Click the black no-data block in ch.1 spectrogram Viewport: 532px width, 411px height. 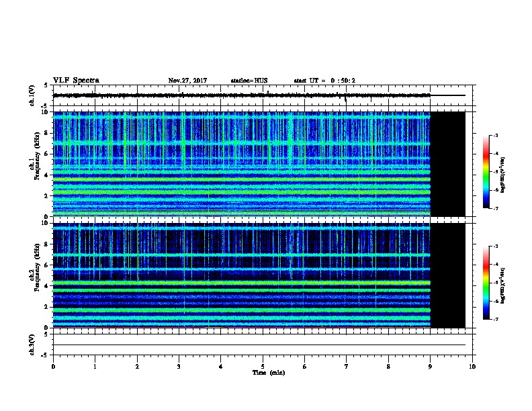[447, 164]
